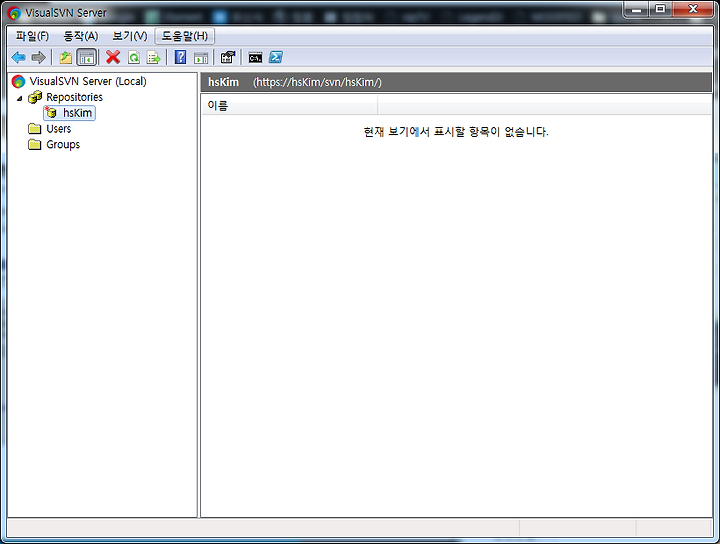Click the VisualSVN Server title bar icon
Viewport: 720px width, 544px height.
tap(14, 13)
